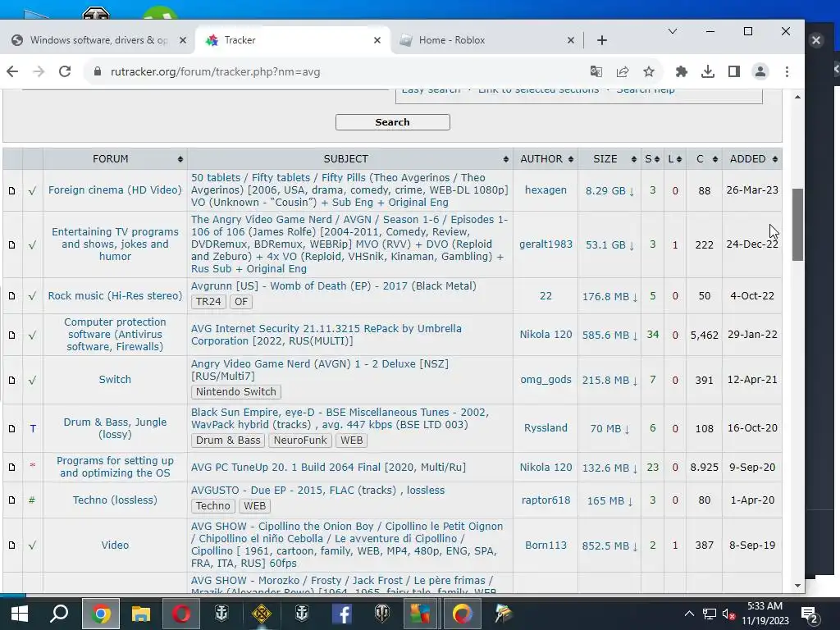840x630 pixels.
Task: Sort results by leechers L column
Action: tap(675, 158)
